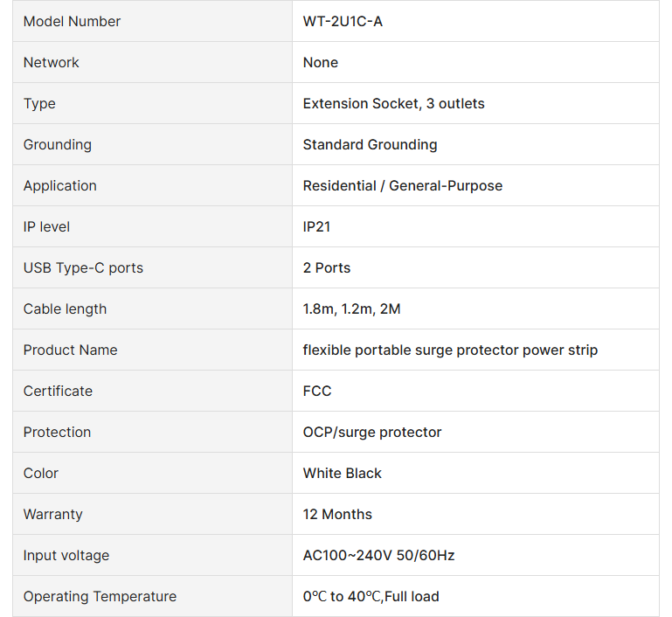Viewport: 672px width, 617px height.
Task: Select the Standard Grounding value text
Action: pyautogui.click(x=370, y=144)
